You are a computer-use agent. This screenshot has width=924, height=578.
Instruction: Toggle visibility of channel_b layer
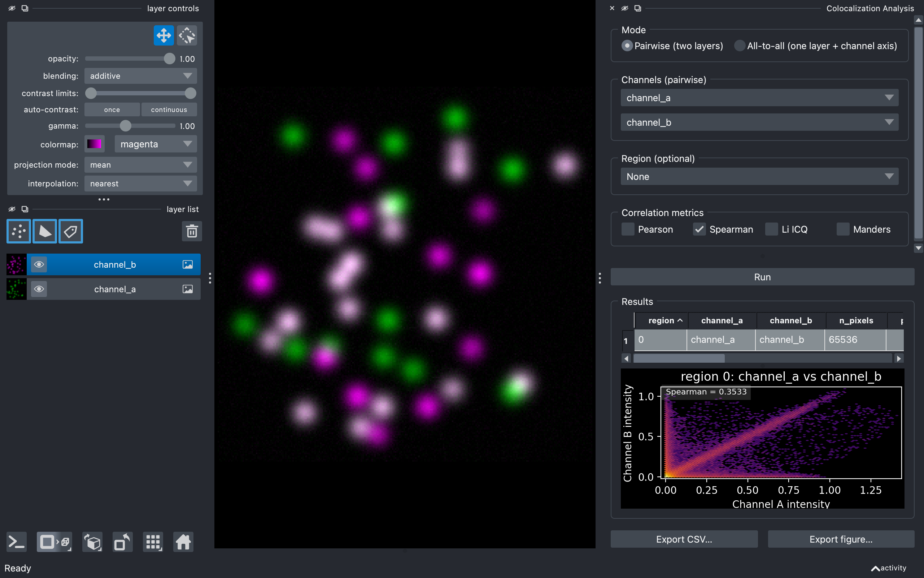click(39, 264)
